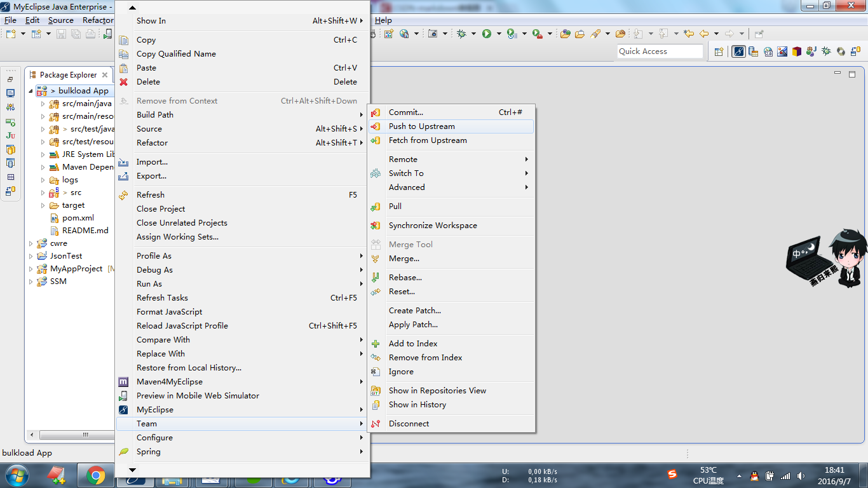868x488 pixels.
Task: Select Delete in the context menu
Action: pos(242,82)
